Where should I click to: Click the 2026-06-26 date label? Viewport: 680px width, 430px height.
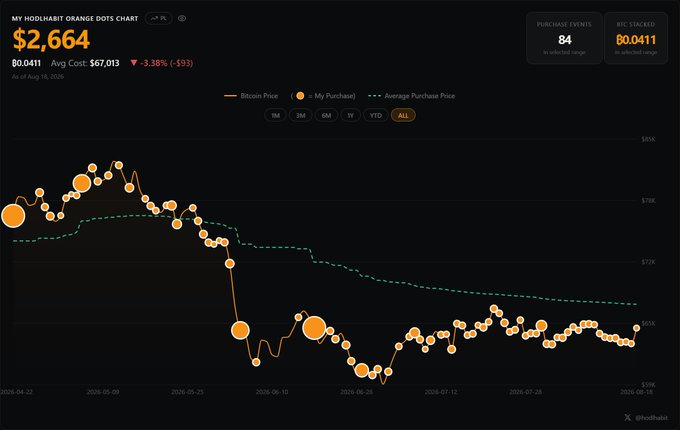pyautogui.click(x=356, y=392)
